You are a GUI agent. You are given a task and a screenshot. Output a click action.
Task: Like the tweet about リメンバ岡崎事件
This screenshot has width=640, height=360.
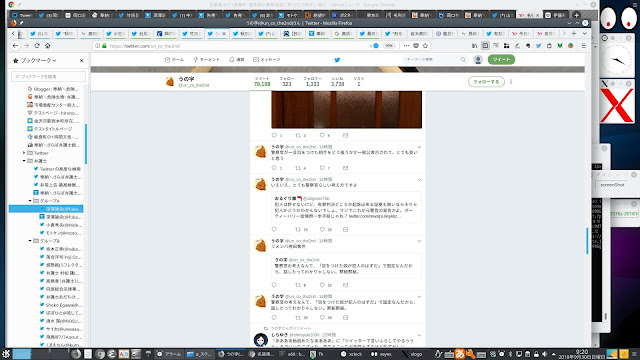pos(322,285)
